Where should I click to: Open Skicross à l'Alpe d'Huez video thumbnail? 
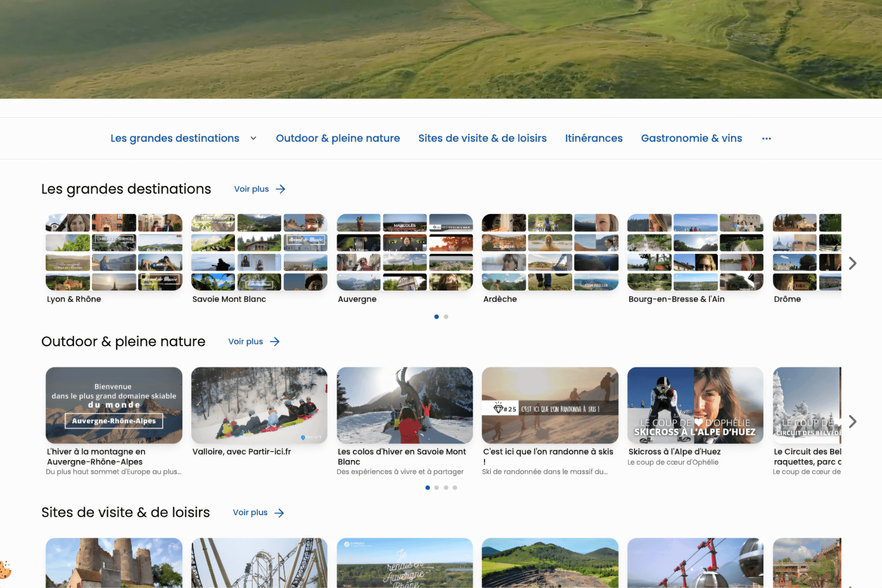coord(695,405)
